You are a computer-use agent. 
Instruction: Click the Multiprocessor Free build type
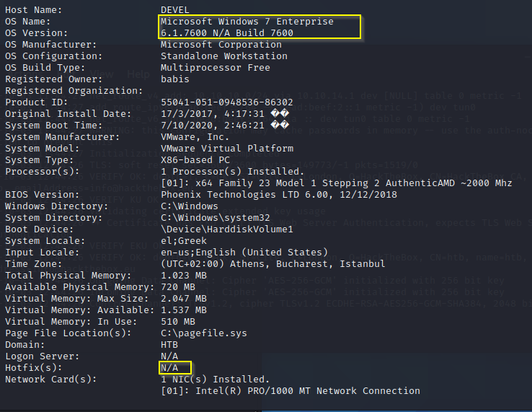point(215,68)
